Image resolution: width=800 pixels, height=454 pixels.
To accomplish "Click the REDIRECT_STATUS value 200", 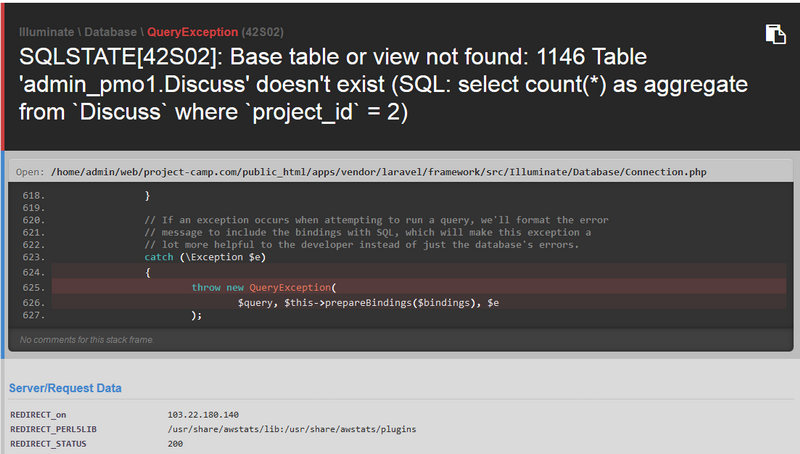I will (176, 443).
